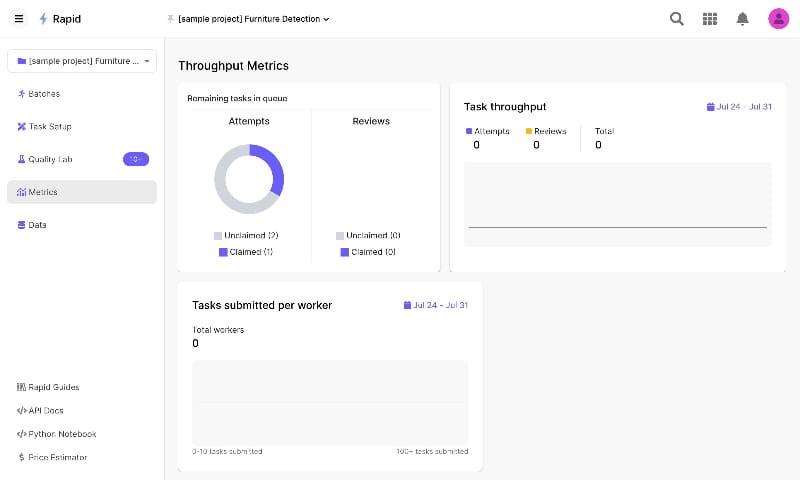Screen dimensions: 800x480
Task: Click Reviews Claimed (0) purple legend swatch
Action: point(345,252)
